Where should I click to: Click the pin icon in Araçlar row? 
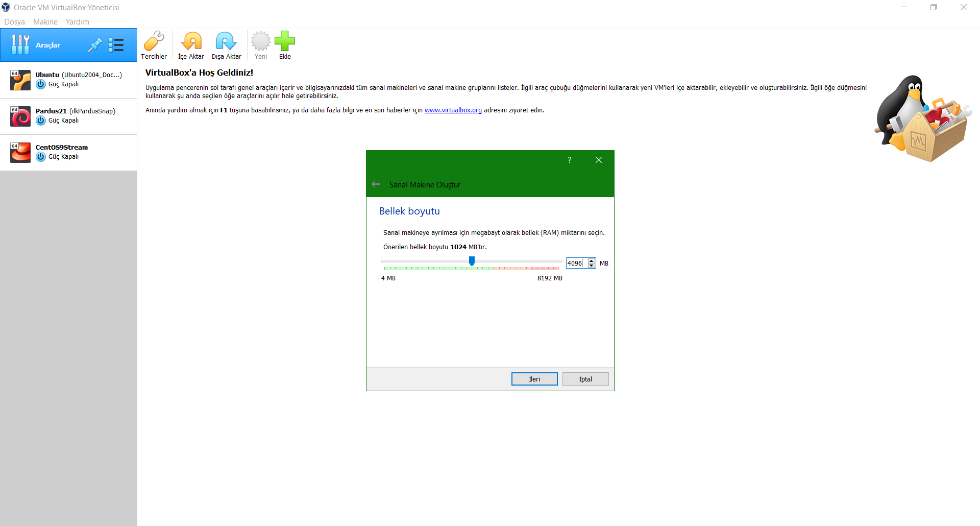point(95,45)
